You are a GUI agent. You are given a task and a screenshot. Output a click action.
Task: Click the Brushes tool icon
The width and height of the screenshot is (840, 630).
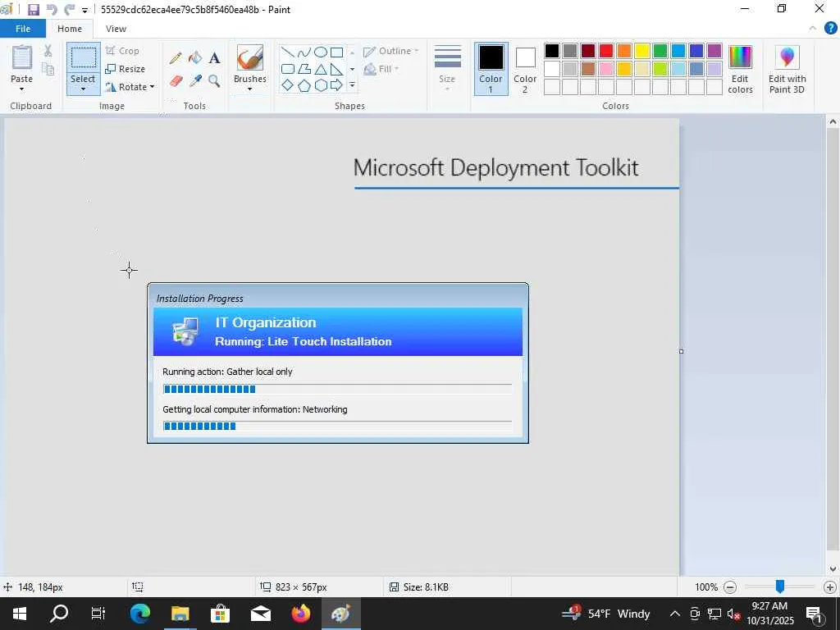[249, 57]
